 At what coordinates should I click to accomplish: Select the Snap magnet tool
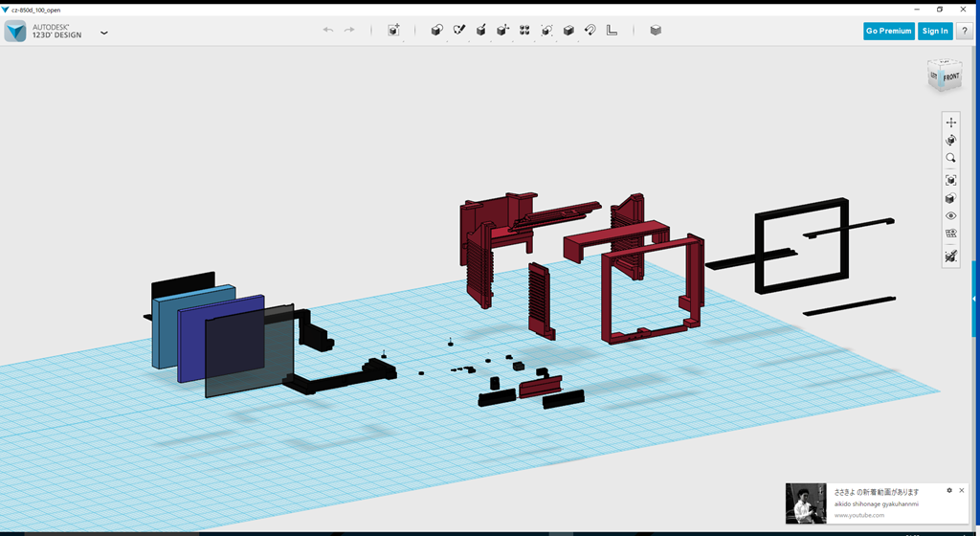[x=590, y=31]
